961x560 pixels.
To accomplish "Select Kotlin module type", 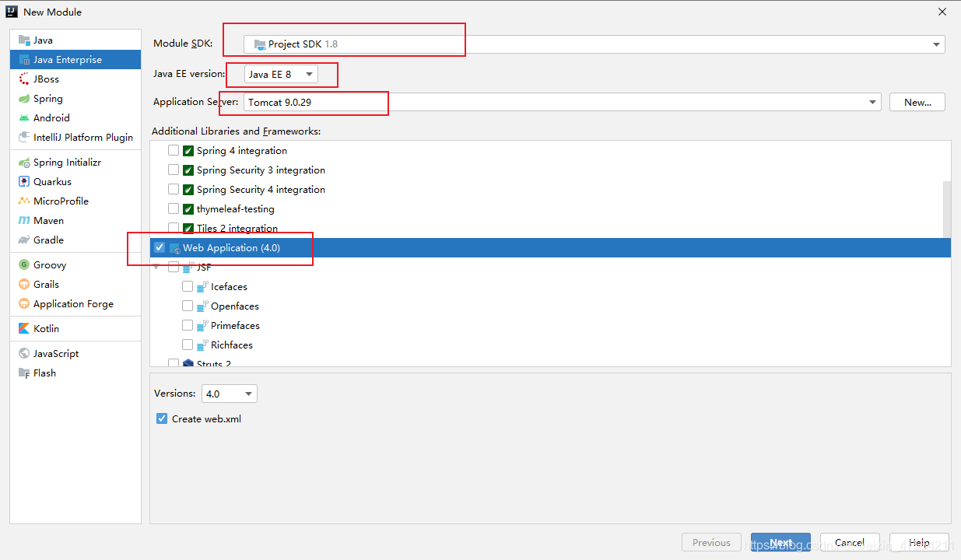I will point(75,328).
